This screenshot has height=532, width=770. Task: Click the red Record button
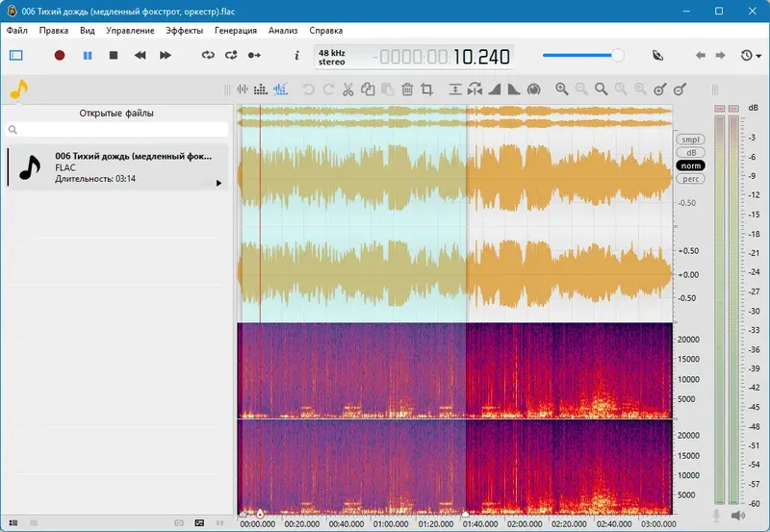coord(60,56)
